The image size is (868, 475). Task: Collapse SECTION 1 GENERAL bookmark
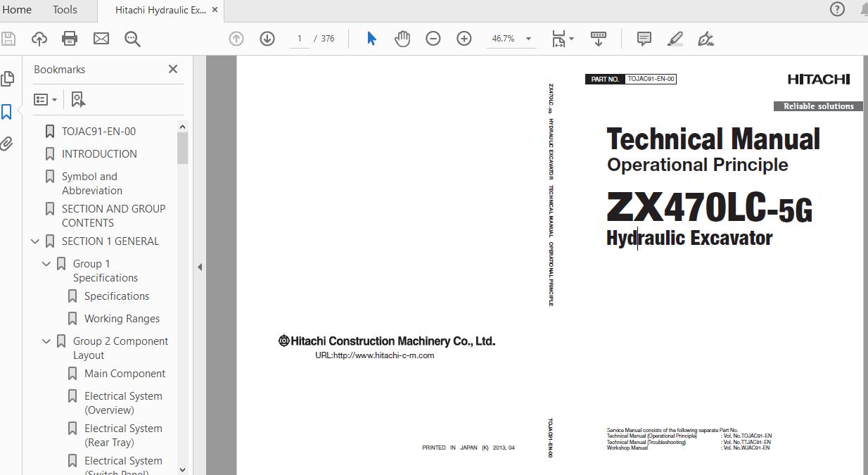point(35,241)
